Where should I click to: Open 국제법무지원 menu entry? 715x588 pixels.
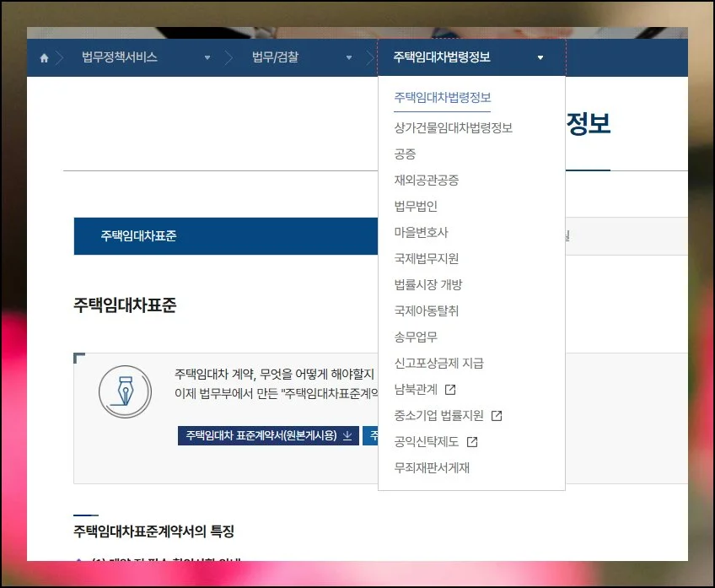pos(426,259)
